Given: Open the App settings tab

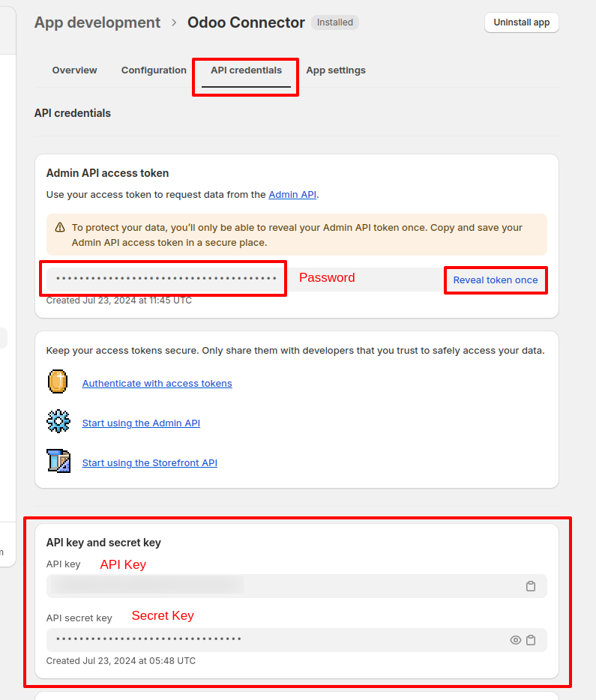Looking at the screenshot, I should point(336,70).
